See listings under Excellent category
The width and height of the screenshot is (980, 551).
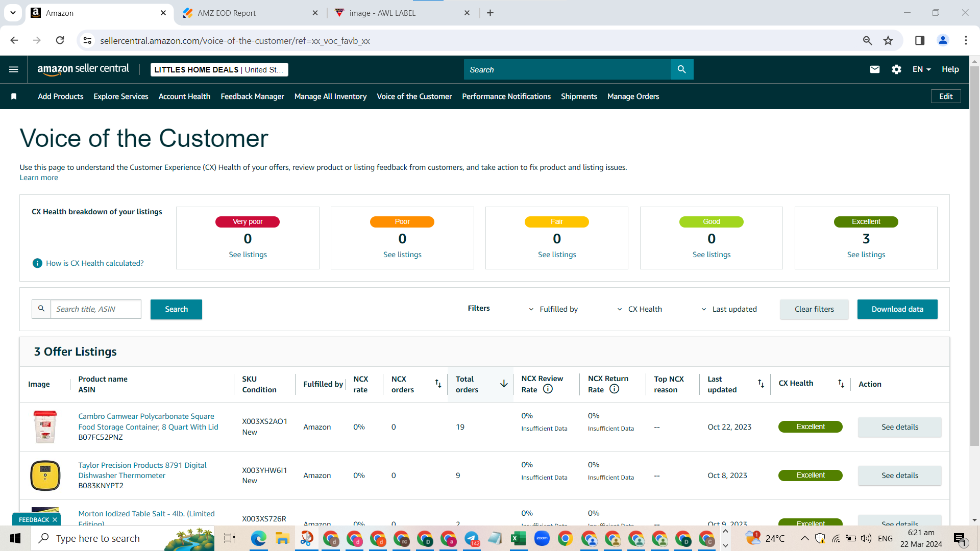tap(866, 255)
